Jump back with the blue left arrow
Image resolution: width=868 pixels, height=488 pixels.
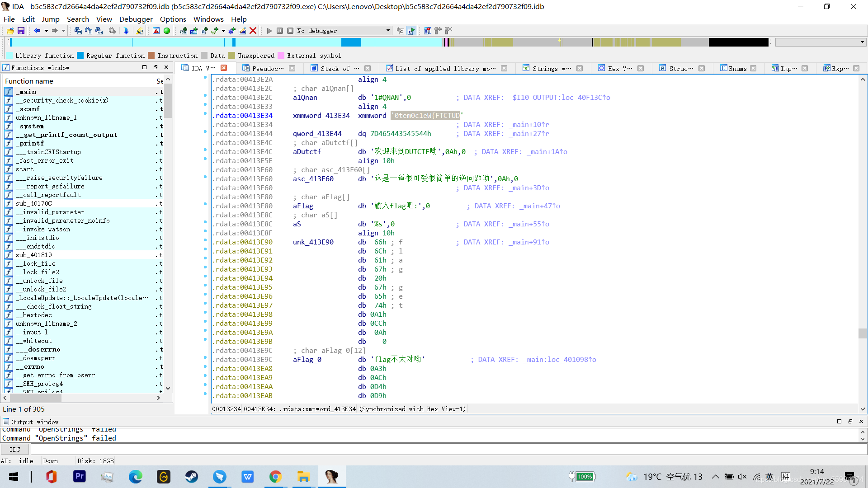(38, 31)
